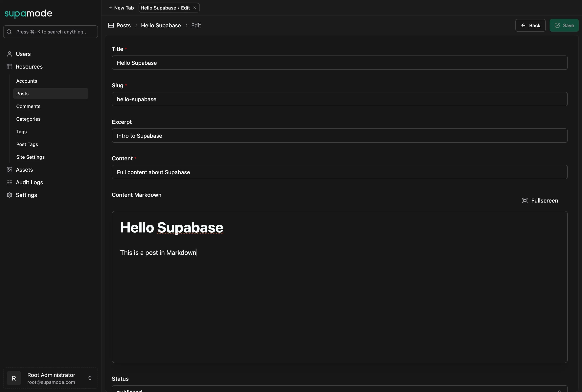Open Assets via its image icon
The width and height of the screenshot is (582, 392).
[10, 170]
